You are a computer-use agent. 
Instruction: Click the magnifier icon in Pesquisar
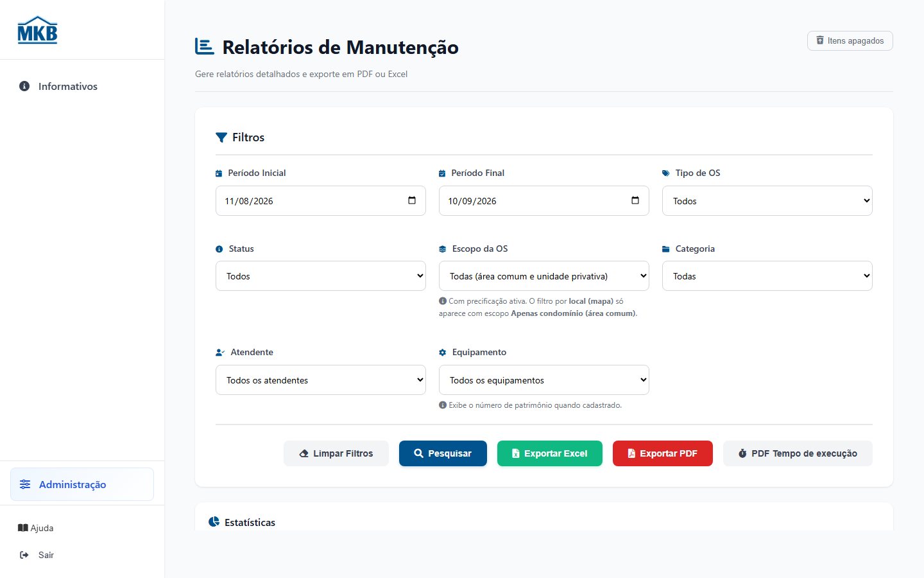tap(419, 453)
